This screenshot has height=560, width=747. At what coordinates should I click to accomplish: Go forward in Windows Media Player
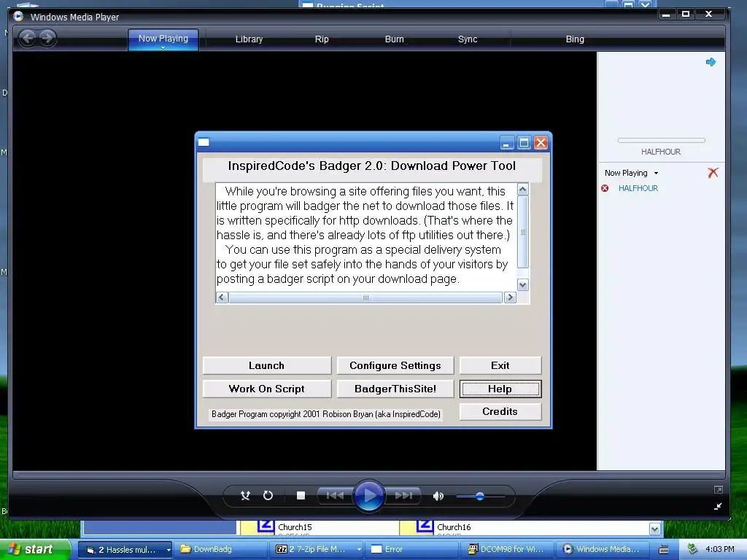[47, 38]
